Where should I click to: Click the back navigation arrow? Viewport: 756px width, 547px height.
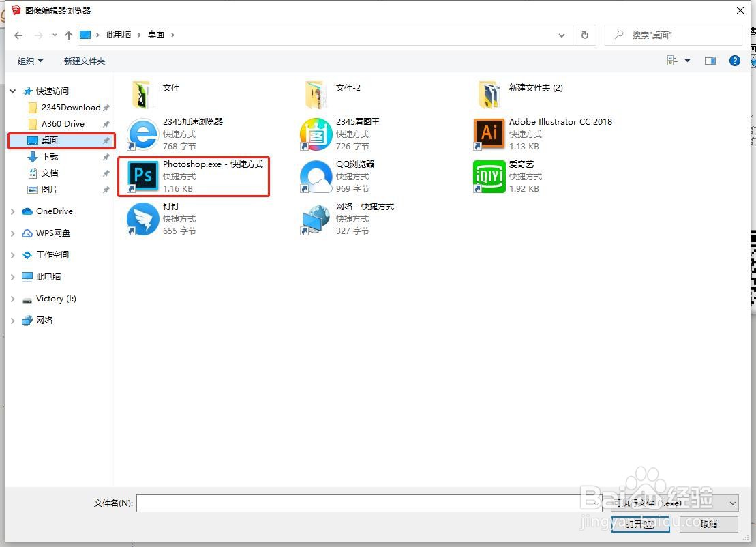coord(18,35)
